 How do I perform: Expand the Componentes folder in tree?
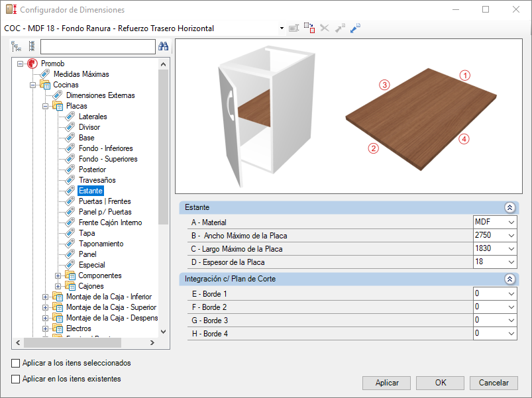pyautogui.click(x=58, y=275)
